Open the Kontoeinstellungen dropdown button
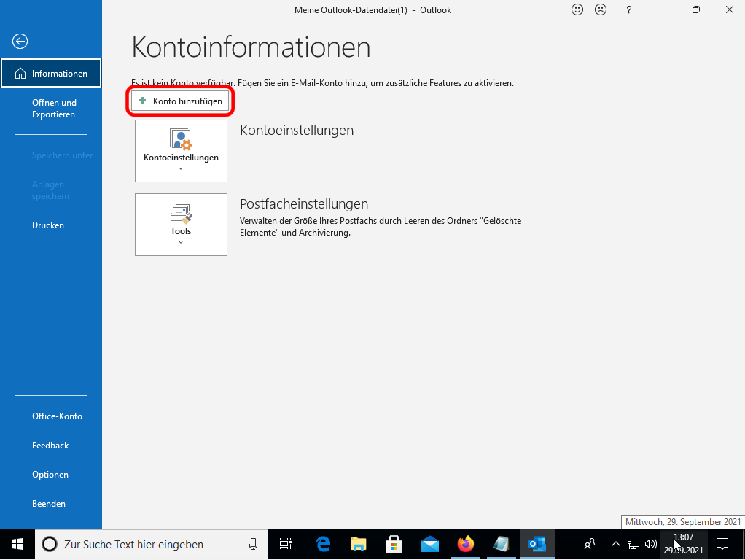 (x=181, y=151)
